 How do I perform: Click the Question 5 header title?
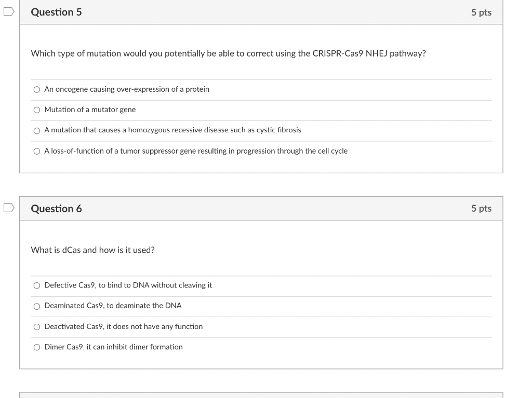[x=56, y=12]
